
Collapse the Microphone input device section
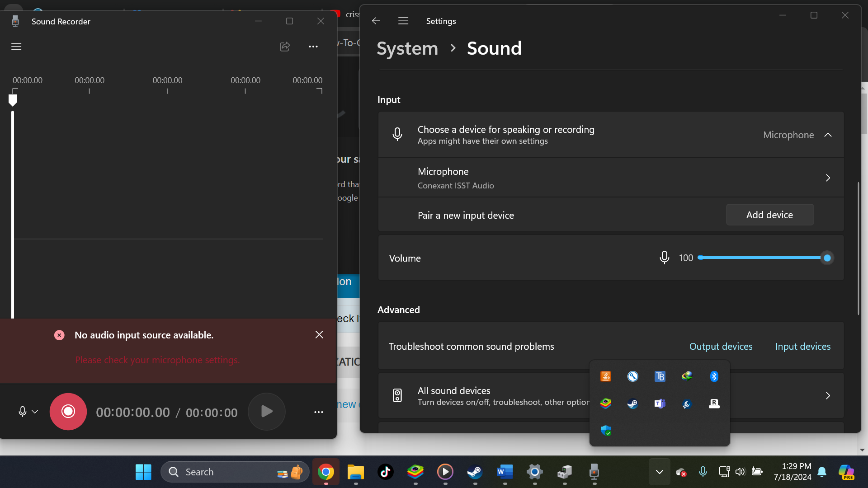828,135
